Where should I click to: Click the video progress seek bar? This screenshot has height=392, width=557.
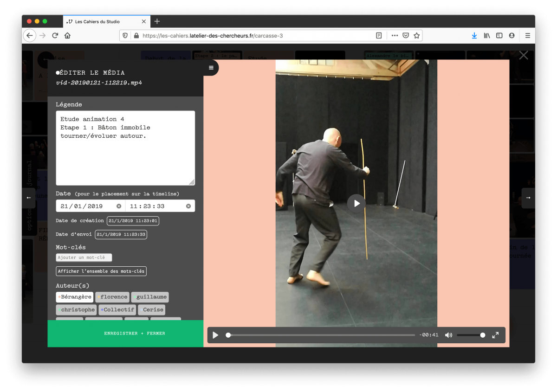321,335
